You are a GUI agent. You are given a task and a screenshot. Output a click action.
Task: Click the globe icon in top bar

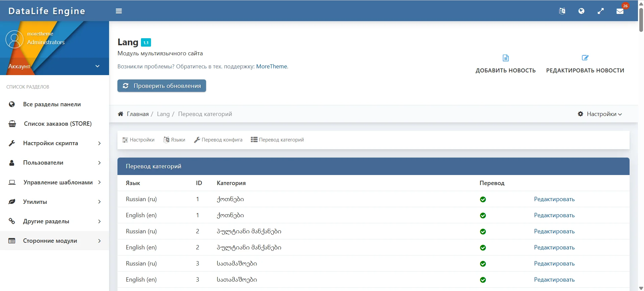coord(581,11)
